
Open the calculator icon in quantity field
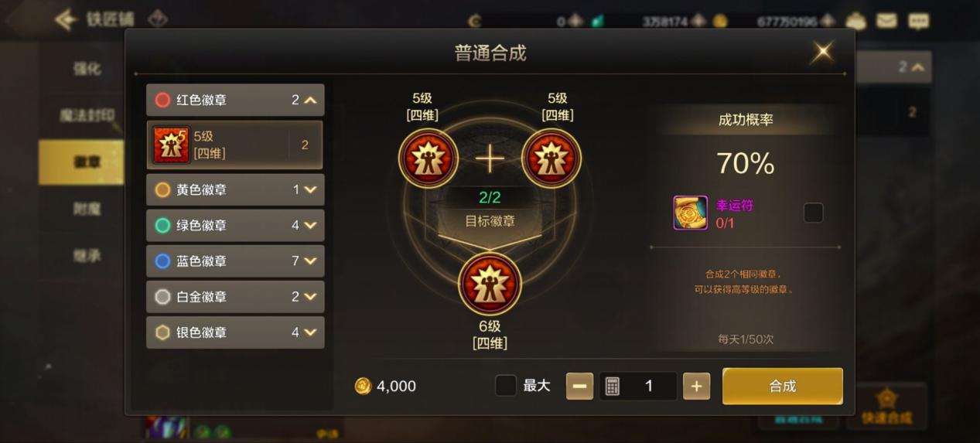point(613,386)
